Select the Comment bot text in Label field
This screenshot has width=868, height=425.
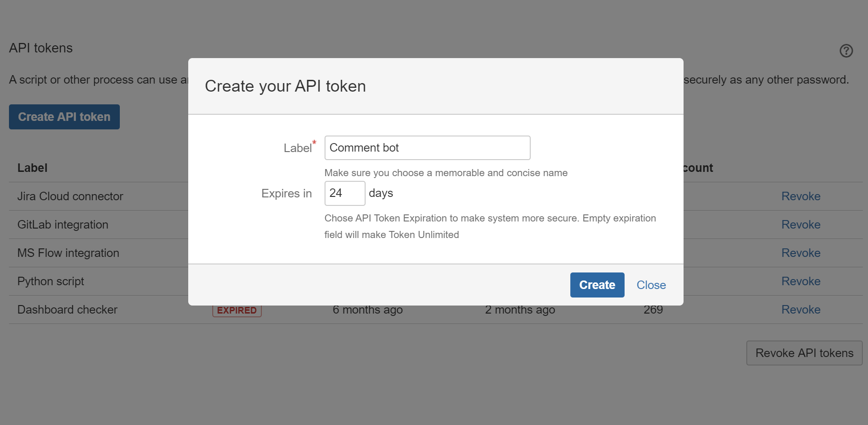364,147
